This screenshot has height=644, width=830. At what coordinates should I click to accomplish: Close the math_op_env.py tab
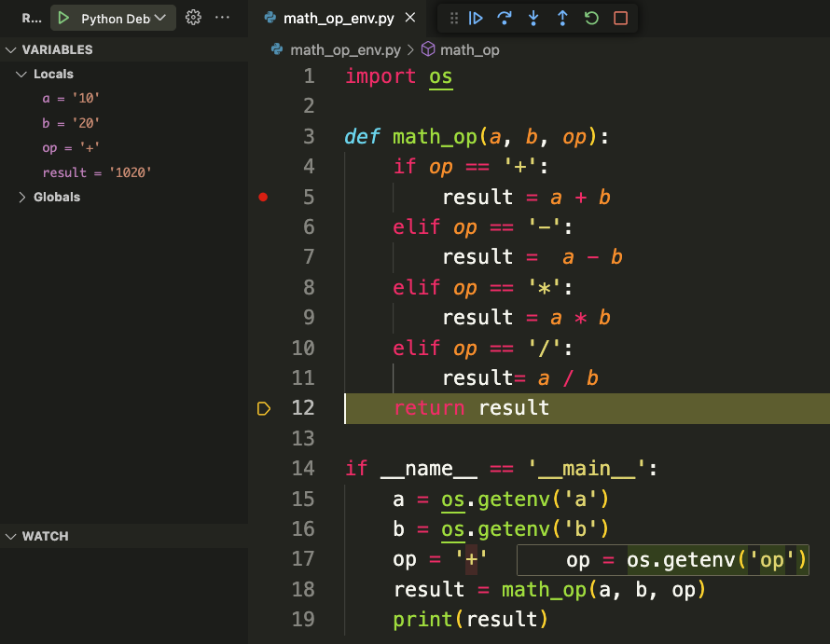pyautogui.click(x=410, y=18)
